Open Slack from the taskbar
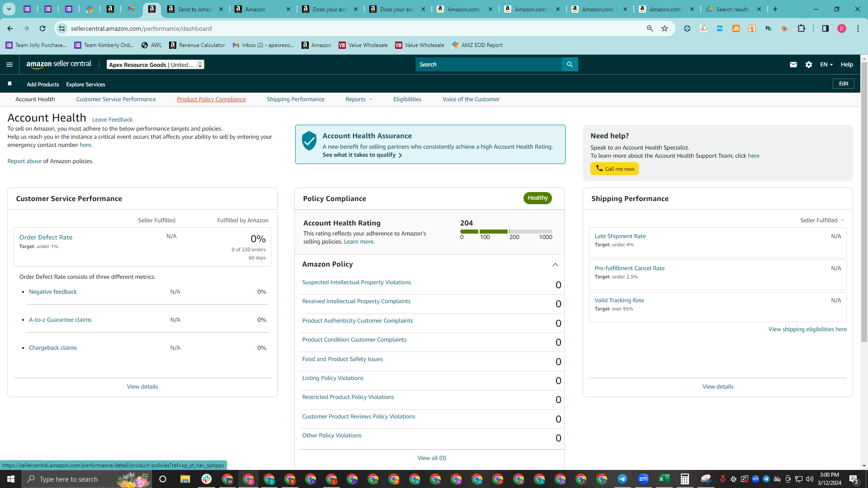The height and width of the screenshot is (488, 868). [x=207, y=479]
